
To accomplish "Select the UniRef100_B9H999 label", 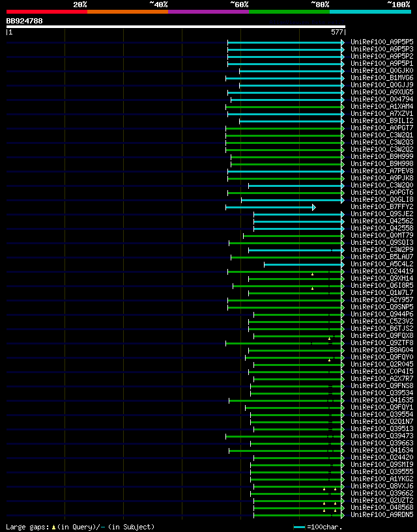I will (382, 156).
